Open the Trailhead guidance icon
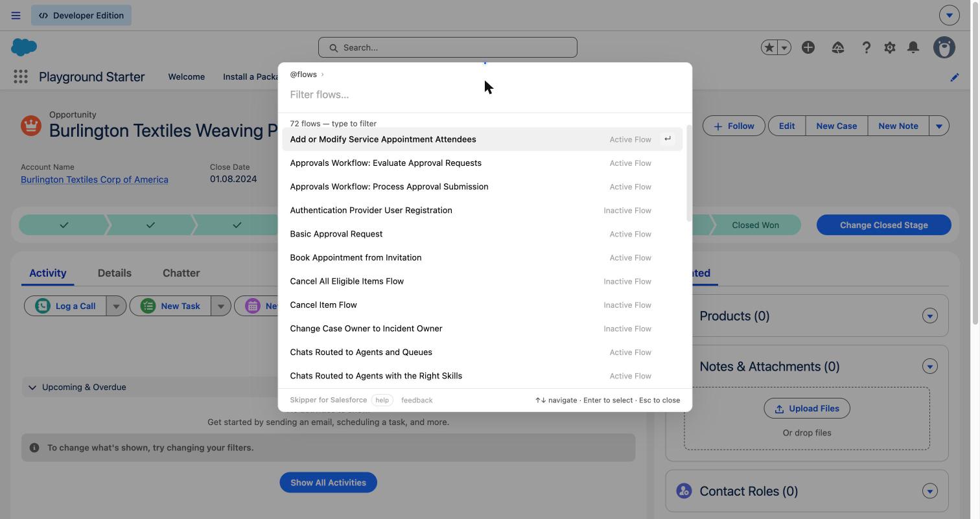This screenshot has height=519, width=980. point(838,47)
